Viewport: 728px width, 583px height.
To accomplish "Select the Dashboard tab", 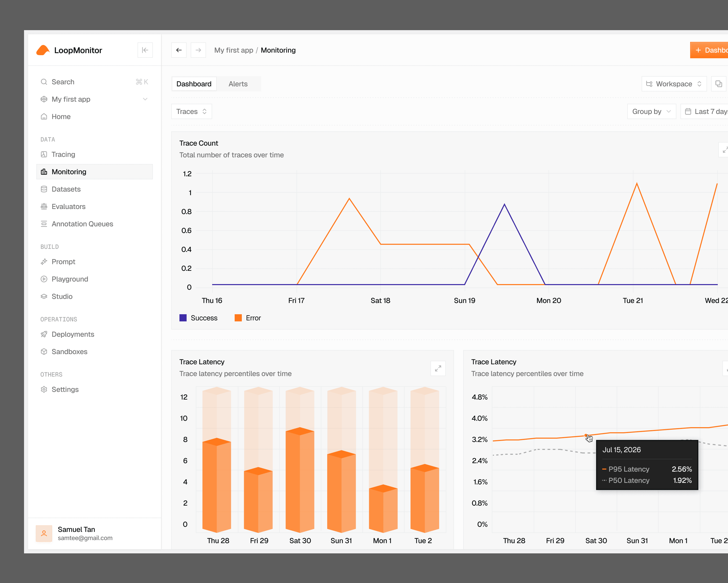I will pos(194,84).
